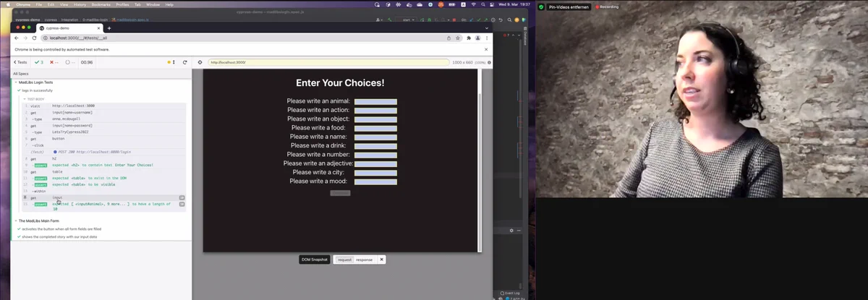Viewport: 868px width, 300px height.
Task: Switch to the cypress-demo browser tab
Action: pyautogui.click(x=69, y=27)
